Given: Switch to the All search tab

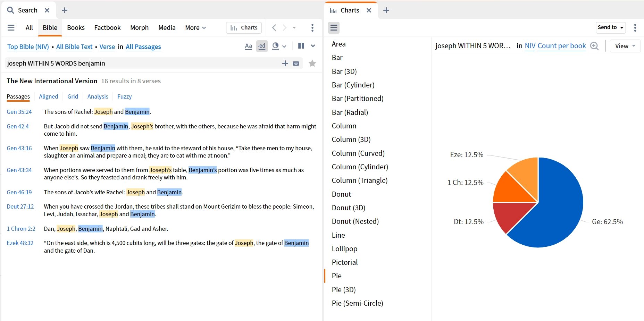Looking at the screenshot, I should click(29, 27).
